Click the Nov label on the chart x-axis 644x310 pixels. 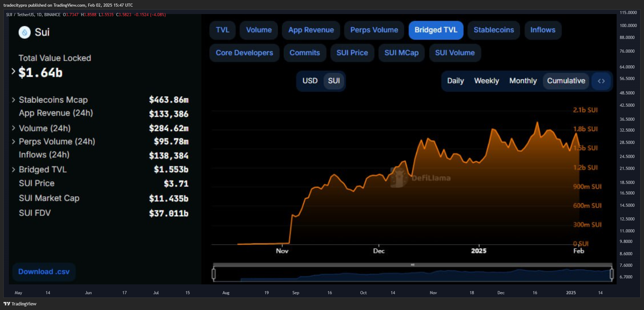pos(282,251)
